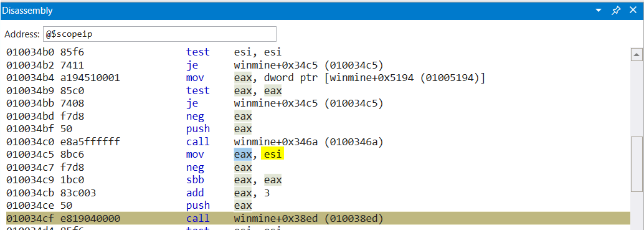Click address 010034b0 test esi line
The height and width of the screenshot is (230, 644).
(x=144, y=52)
